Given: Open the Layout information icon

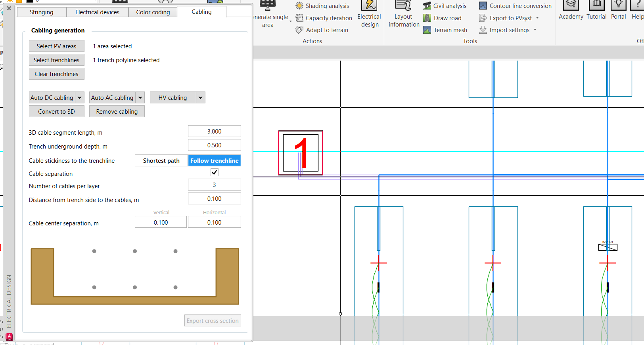Looking at the screenshot, I should pyautogui.click(x=404, y=5).
